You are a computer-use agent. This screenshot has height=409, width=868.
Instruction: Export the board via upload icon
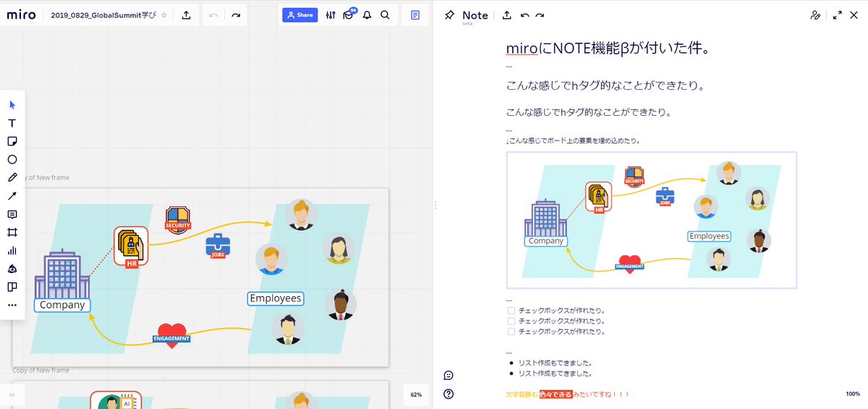tap(186, 14)
